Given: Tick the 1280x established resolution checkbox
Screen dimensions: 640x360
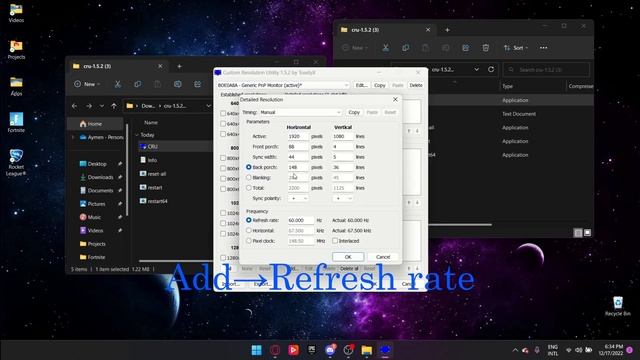Looking at the screenshot, I should (223, 258).
